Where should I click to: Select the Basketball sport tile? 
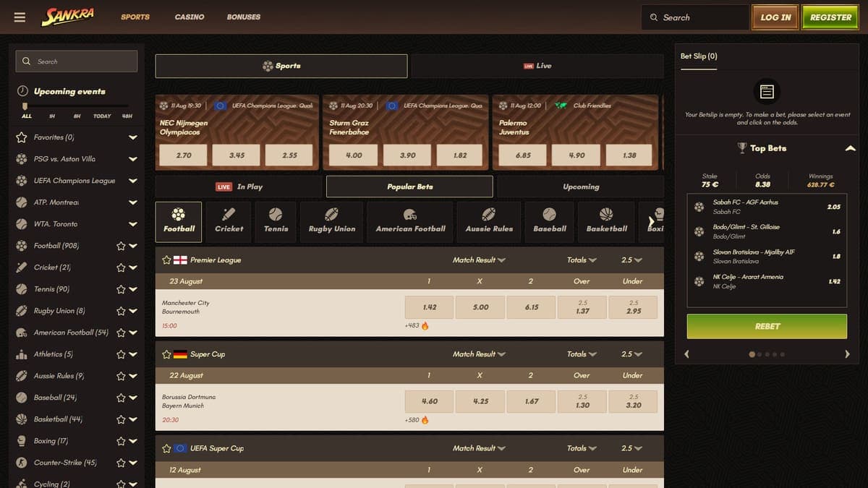pos(607,222)
